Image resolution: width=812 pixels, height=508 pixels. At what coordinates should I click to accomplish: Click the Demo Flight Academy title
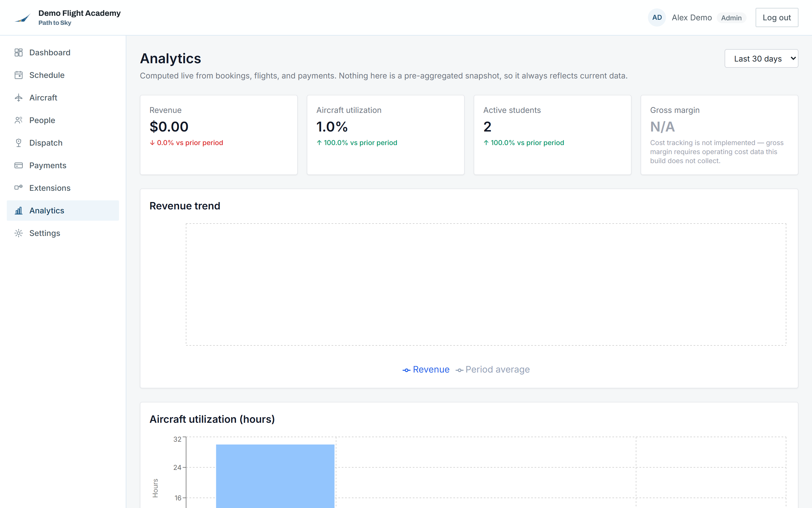point(80,13)
